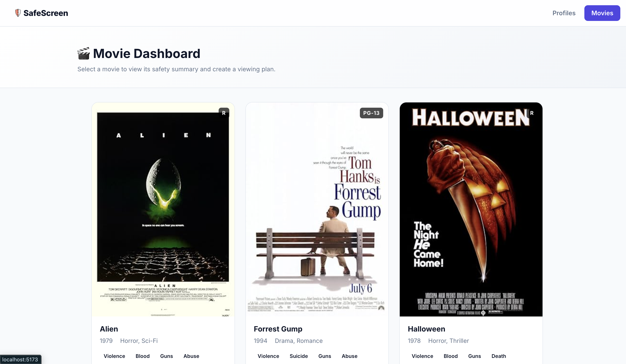Image resolution: width=626 pixels, height=364 pixels.
Task: Click the Death tag on Halloween
Action: (x=498, y=356)
